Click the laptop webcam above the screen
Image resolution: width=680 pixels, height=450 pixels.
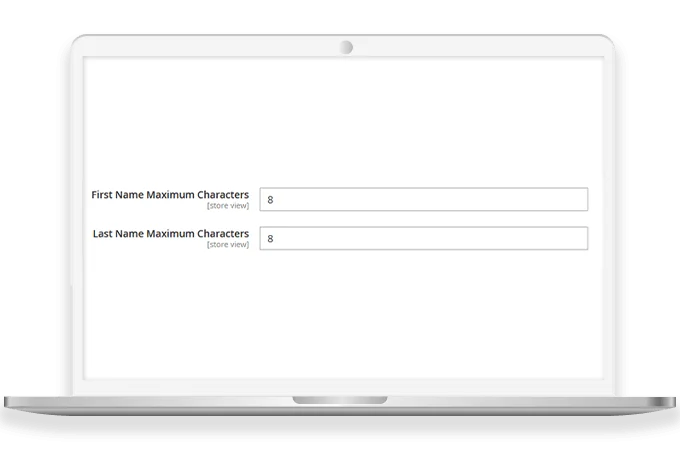(x=346, y=47)
